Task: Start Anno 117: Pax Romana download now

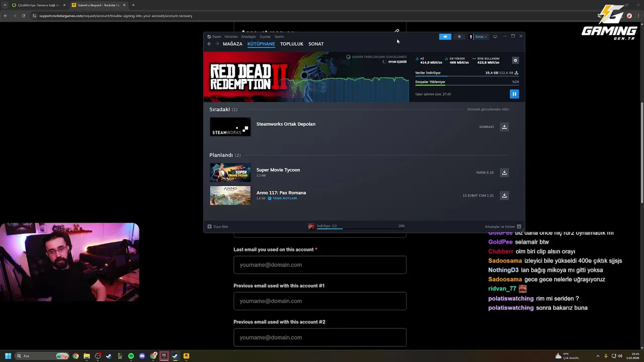Action: pyautogui.click(x=504, y=196)
